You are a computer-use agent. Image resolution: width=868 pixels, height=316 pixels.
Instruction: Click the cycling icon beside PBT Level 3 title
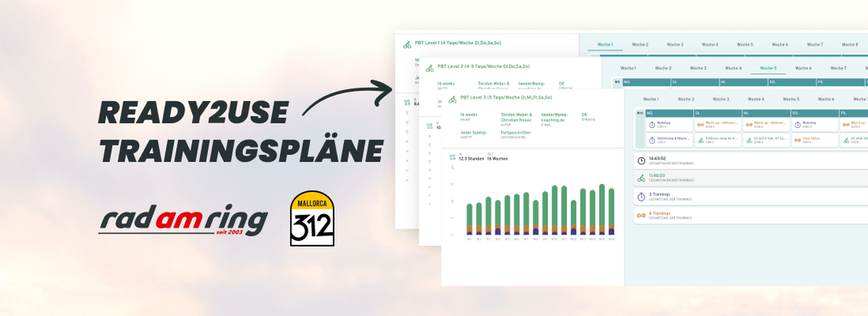[452, 100]
